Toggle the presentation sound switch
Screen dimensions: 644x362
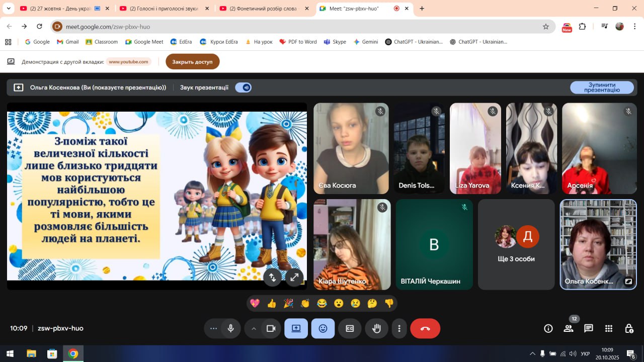pos(244,87)
